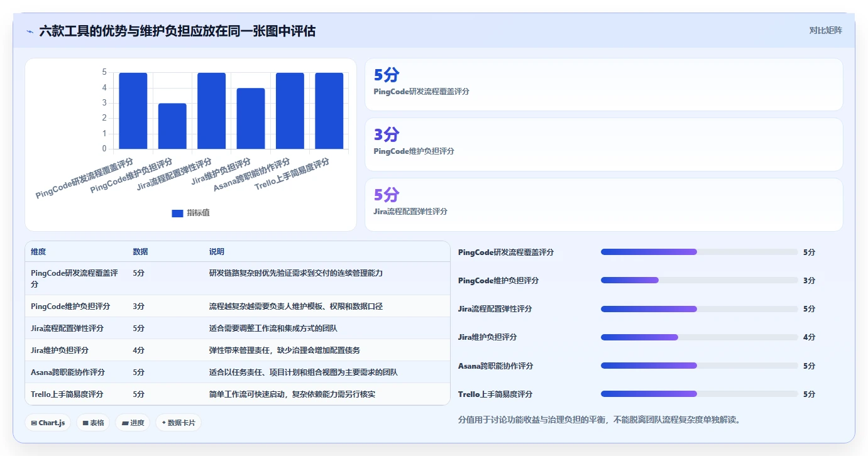Click the 4分 value in the table

(139, 350)
